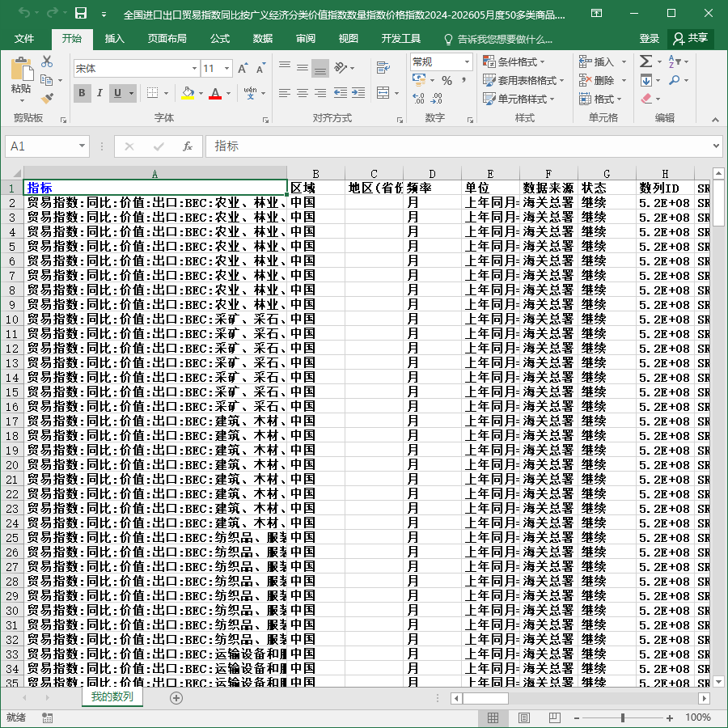Switch to the 数据 ribbon tab

click(x=262, y=39)
